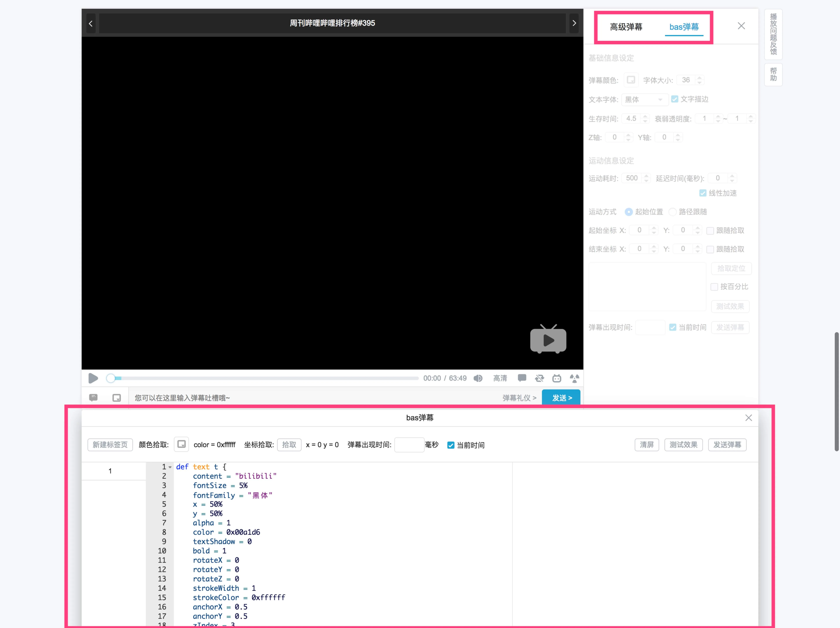The image size is (840, 628).
Task: Open the 颜色拾取 color picker swatch
Action: click(182, 444)
